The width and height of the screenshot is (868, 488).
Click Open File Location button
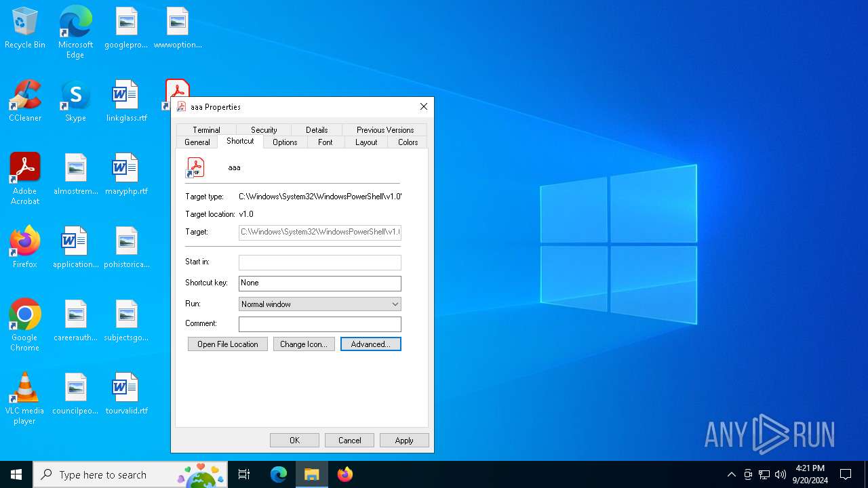pyautogui.click(x=228, y=344)
